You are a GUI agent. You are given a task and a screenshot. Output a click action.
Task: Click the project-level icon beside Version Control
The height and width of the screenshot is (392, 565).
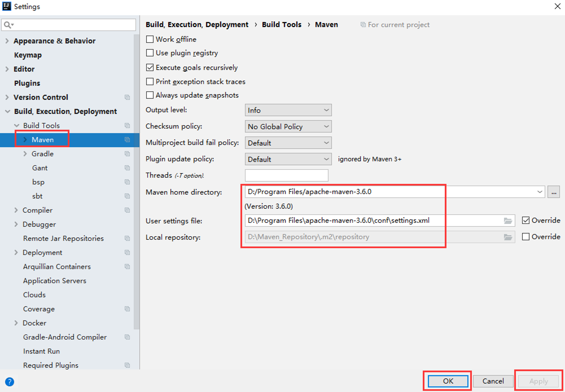tap(127, 97)
